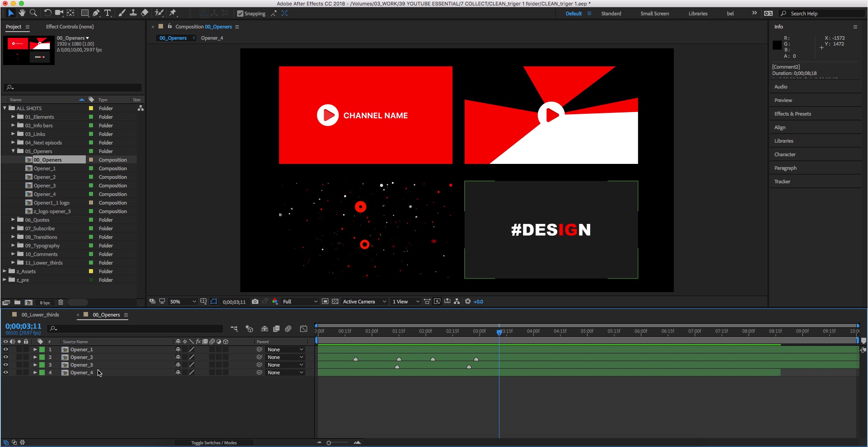Switch to the 00_Lower_thirds timeline tab
Image resolution: width=868 pixels, height=447 pixels.
[x=41, y=315]
